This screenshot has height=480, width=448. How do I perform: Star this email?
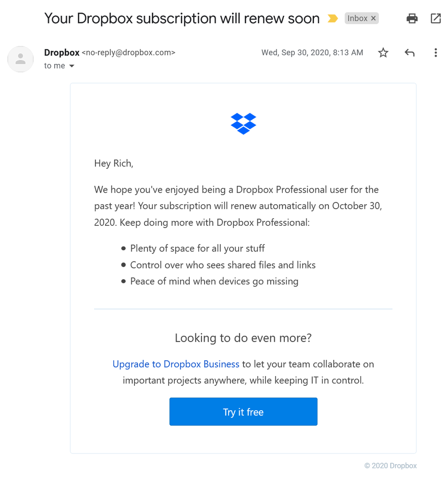coord(383,53)
